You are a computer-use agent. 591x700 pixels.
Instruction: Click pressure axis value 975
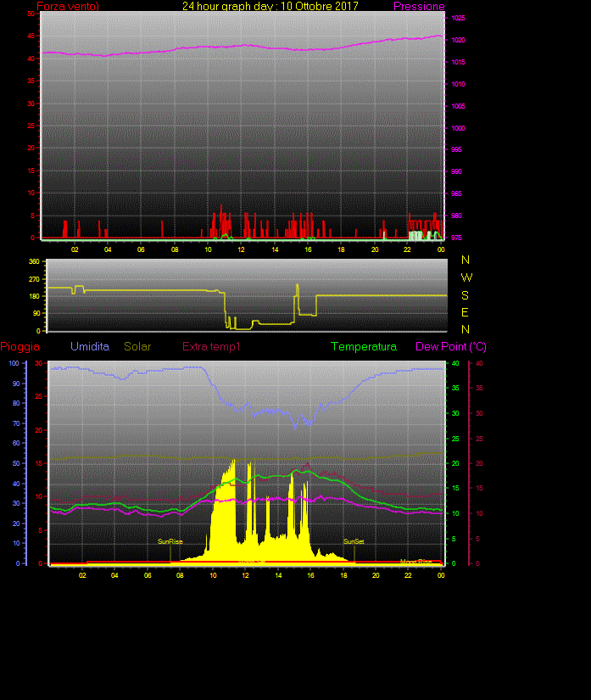(x=456, y=238)
